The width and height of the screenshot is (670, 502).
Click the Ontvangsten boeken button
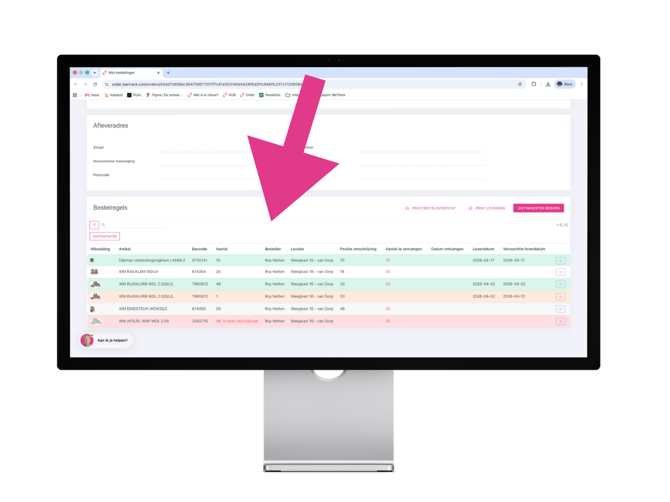(538, 208)
